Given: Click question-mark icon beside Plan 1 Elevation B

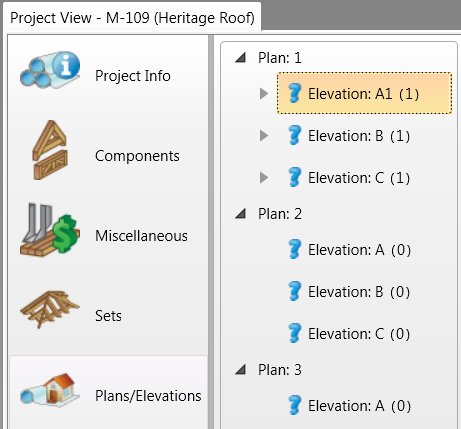Looking at the screenshot, I should click(x=295, y=135).
